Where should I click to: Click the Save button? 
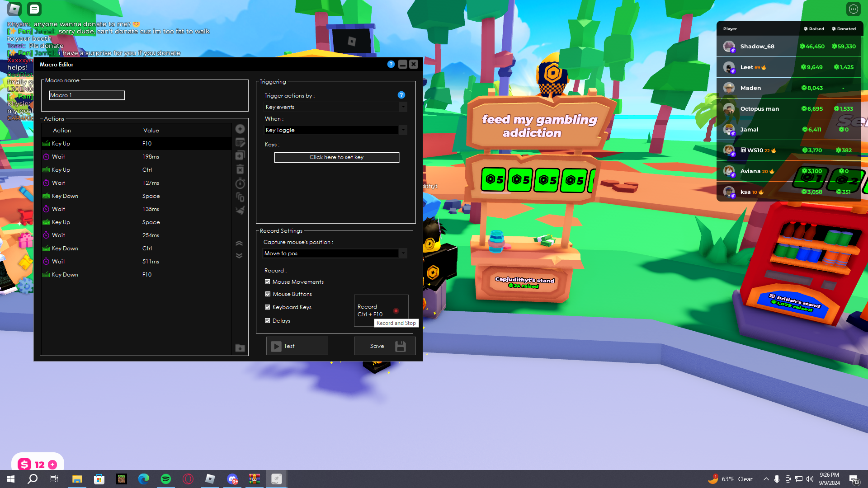384,346
